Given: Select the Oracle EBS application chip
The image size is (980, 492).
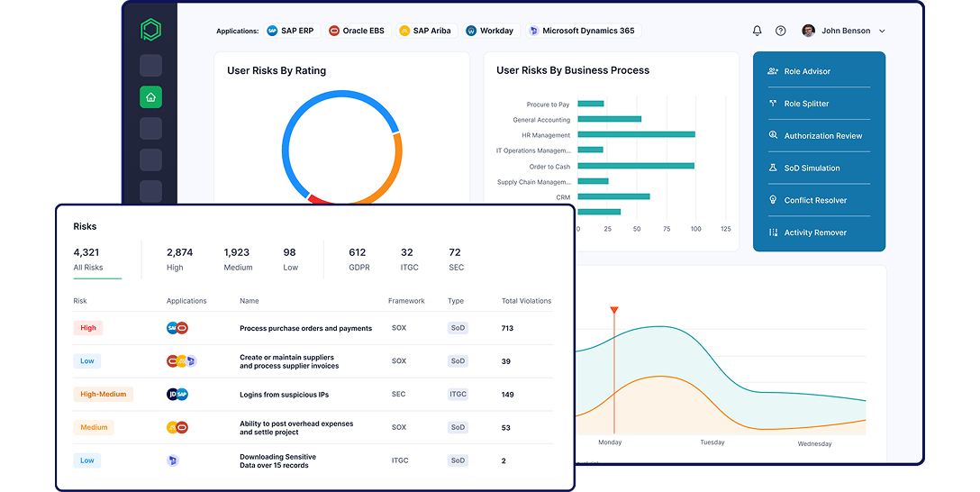Looking at the screenshot, I should pos(357,31).
